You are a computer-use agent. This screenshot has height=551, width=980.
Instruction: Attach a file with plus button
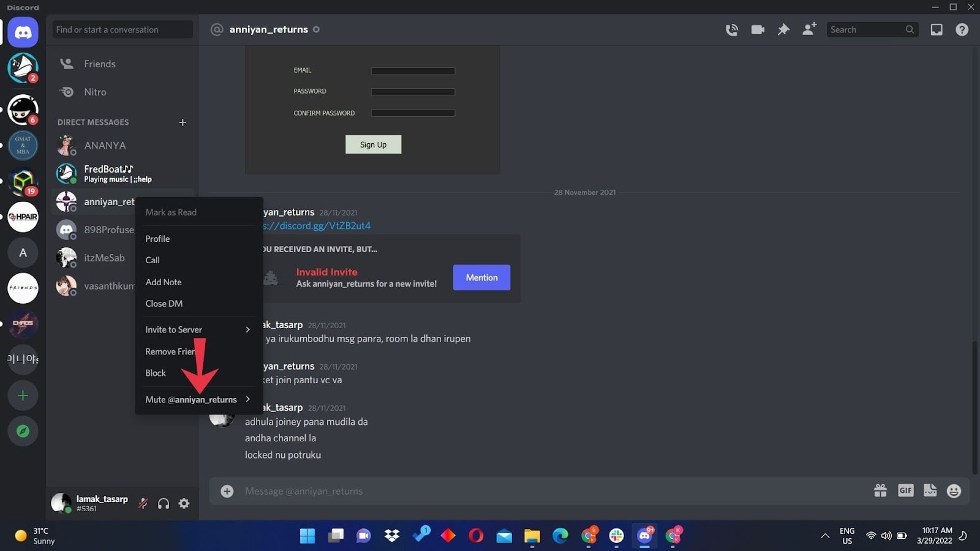click(227, 491)
